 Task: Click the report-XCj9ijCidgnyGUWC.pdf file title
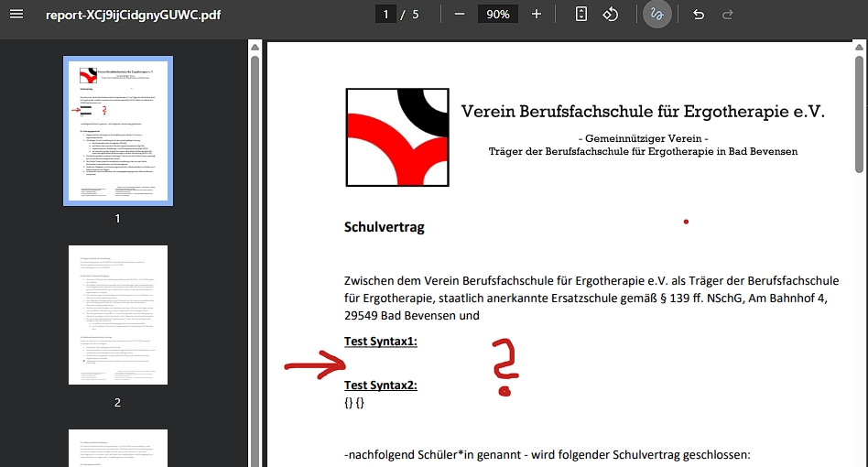(133, 15)
